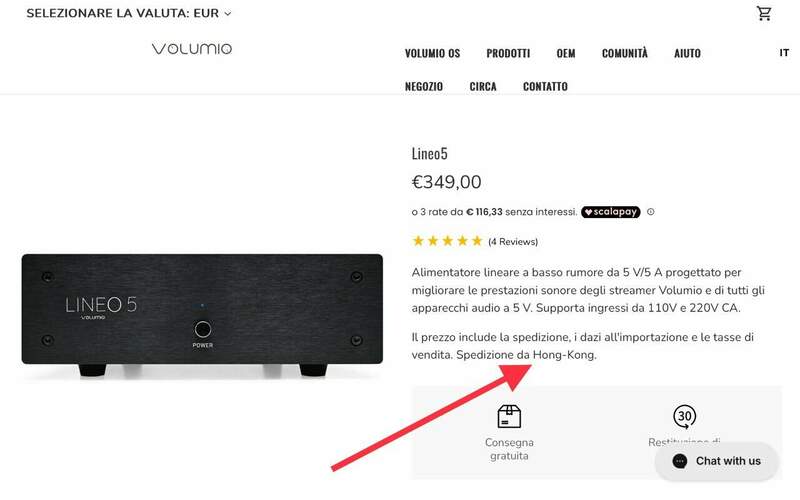This screenshot has height=500, width=800.
Task: Navigate to the Negozio page
Action: pyautogui.click(x=424, y=86)
